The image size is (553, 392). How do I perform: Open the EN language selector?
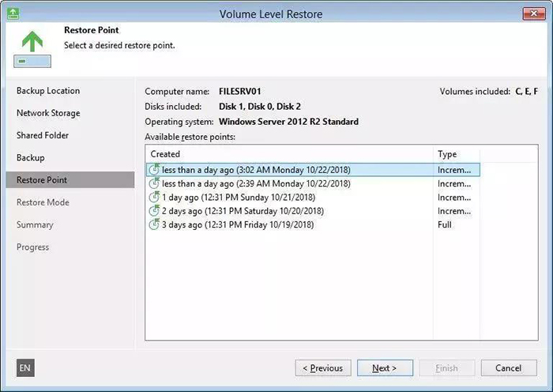coord(25,368)
